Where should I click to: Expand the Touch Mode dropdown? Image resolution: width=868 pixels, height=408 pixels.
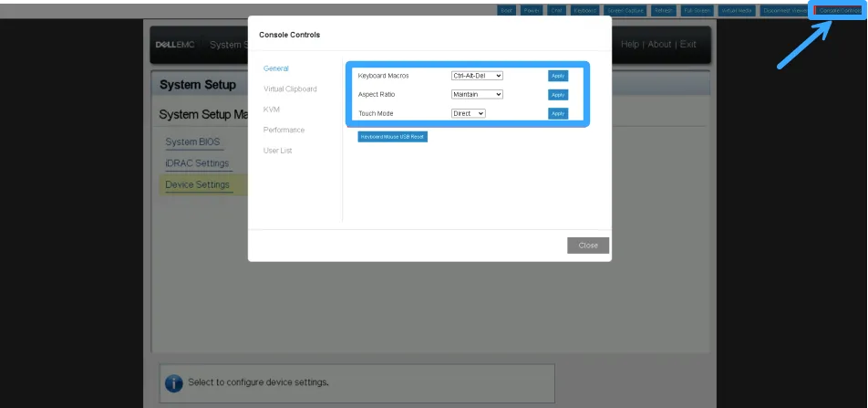click(x=469, y=113)
